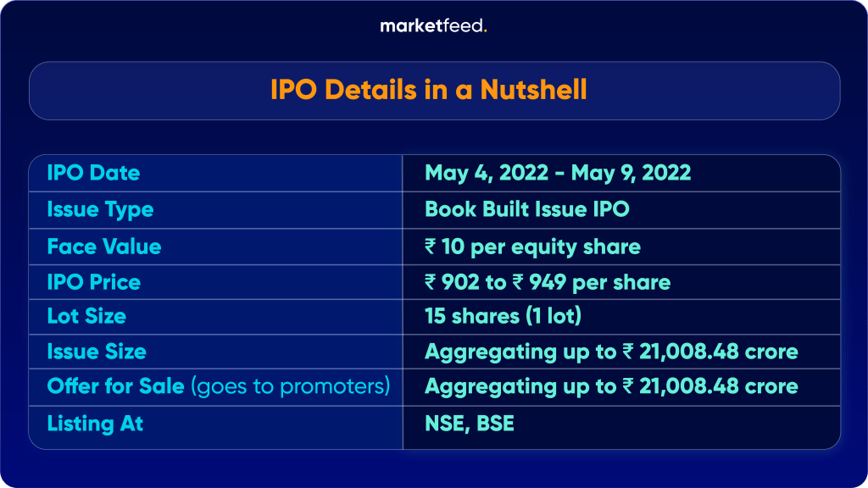The height and width of the screenshot is (488, 868).
Task: Click the '(goes to promoters)' note
Action: [x=291, y=386]
